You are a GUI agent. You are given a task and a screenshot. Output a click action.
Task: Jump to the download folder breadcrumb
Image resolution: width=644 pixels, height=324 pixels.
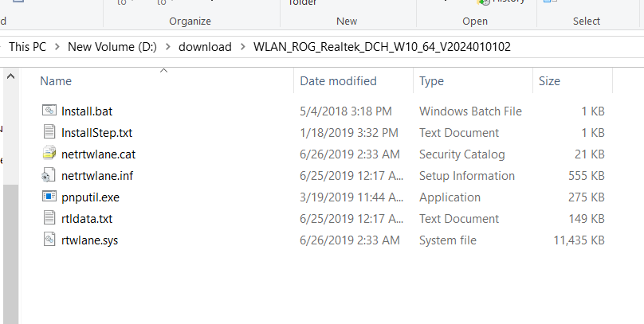[205, 47]
